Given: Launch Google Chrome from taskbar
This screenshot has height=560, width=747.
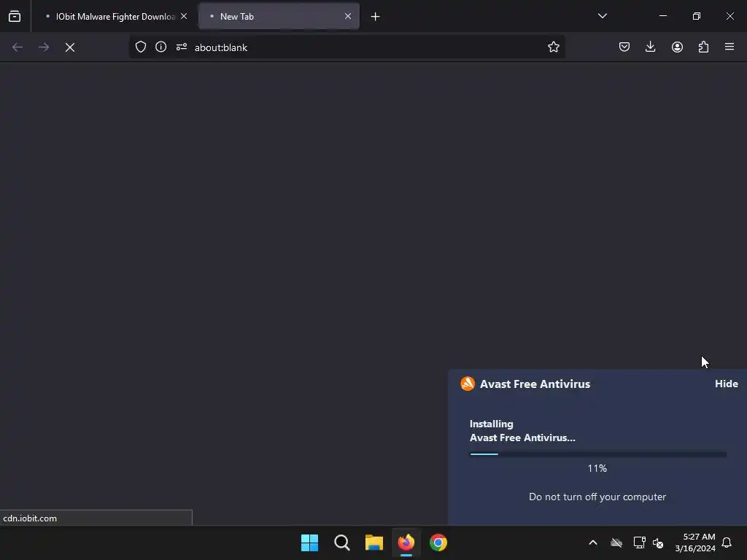Looking at the screenshot, I should click(438, 542).
